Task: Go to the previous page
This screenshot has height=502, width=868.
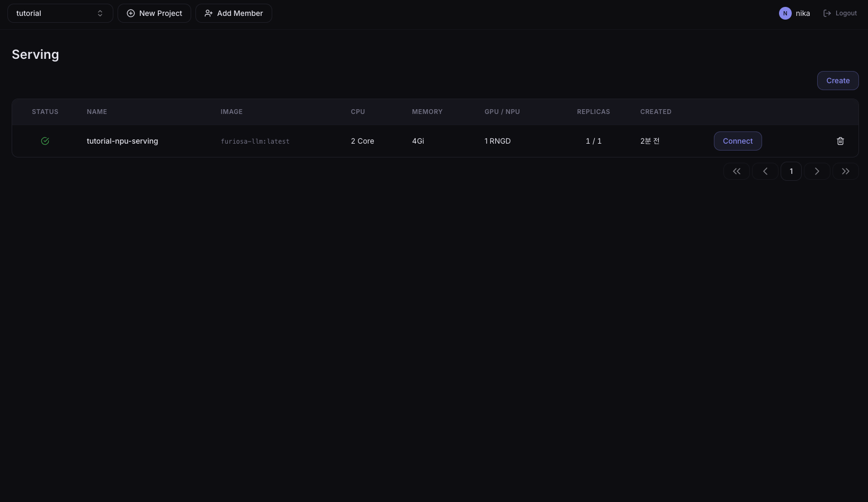Action: coord(765,171)
